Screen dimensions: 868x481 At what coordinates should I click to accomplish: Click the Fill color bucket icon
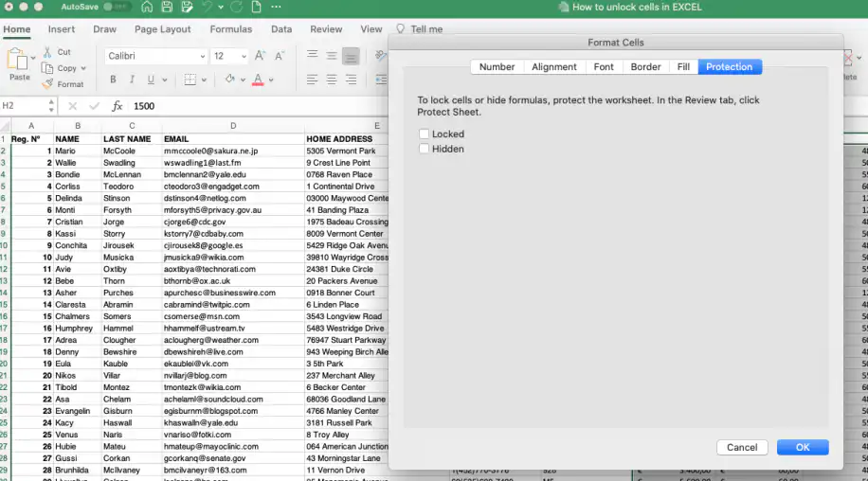click(229, 79)
